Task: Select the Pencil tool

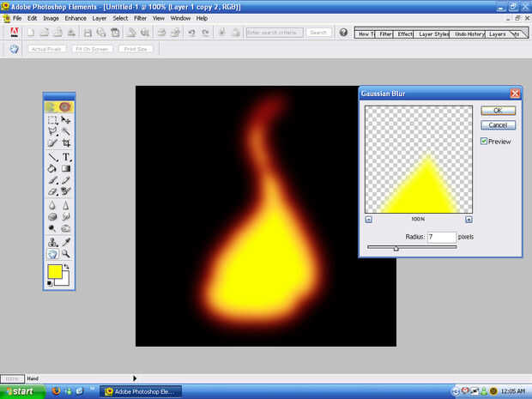Action: pos(65,180)
